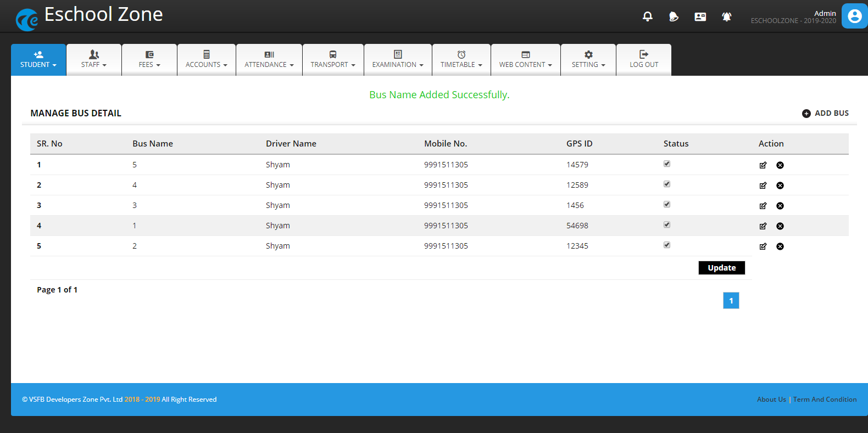The image size is (868, 433).
Task: Toggle status checkbox for GPS ID 14579
Action: pyautogui.click(x=667, y=164)
